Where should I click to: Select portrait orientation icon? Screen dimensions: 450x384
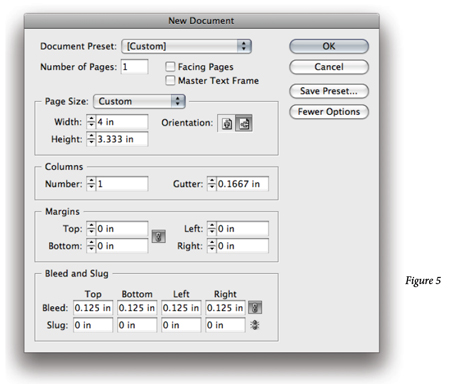coord(227,123)
